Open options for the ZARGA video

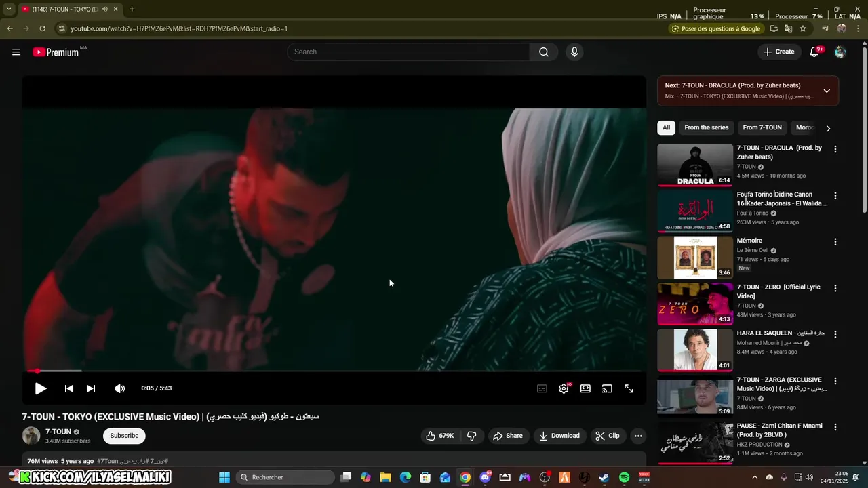click(835, 381)
